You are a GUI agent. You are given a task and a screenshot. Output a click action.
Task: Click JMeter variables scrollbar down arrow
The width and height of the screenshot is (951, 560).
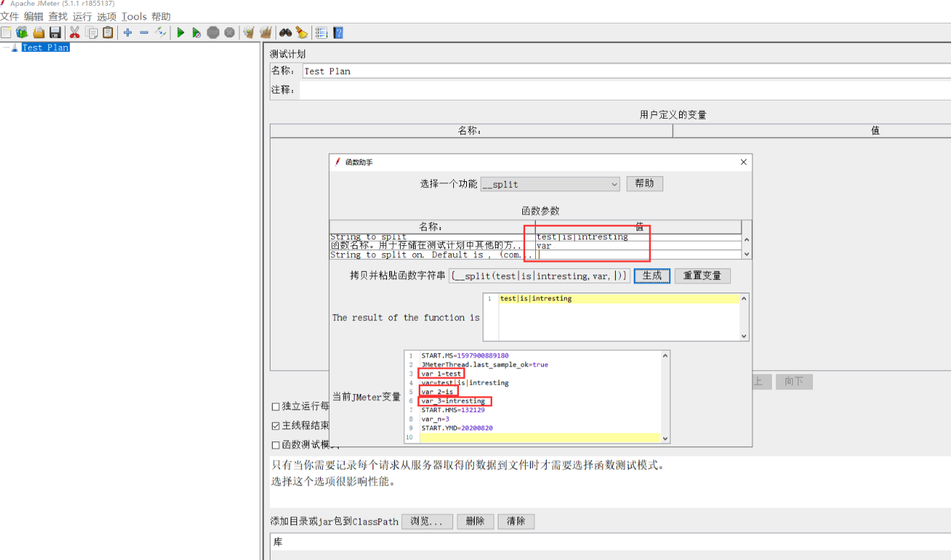[x=665, y=438]
